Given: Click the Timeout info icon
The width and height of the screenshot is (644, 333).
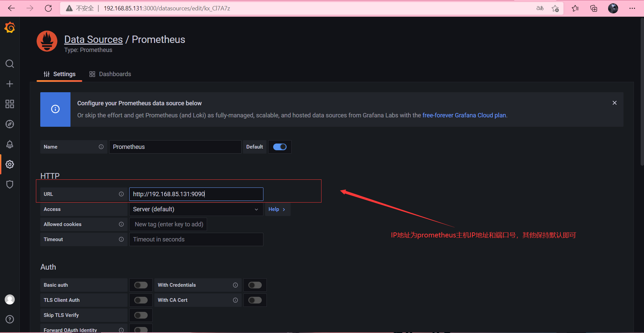Looking at the screenshot, I should tap(121, 239).
